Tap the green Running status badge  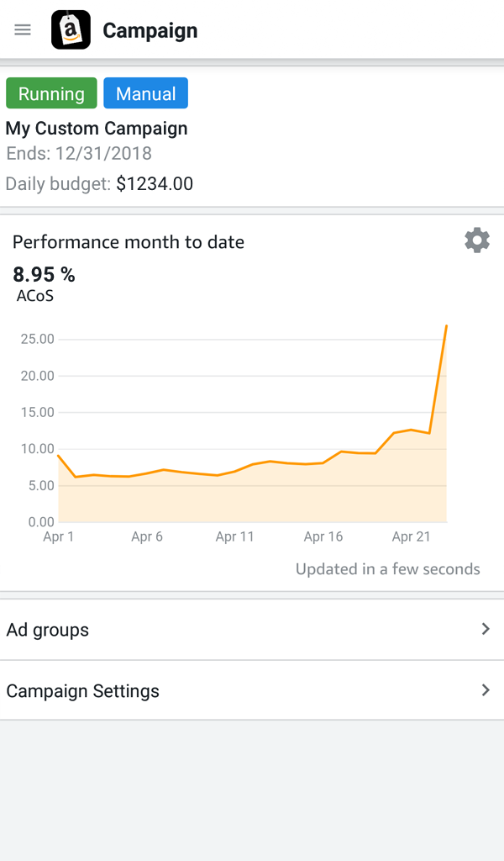point(51,93)
